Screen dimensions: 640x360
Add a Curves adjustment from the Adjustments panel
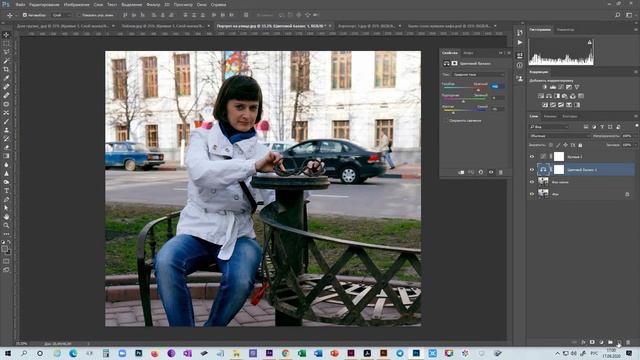pyautogui.click(x=561, y=87)
